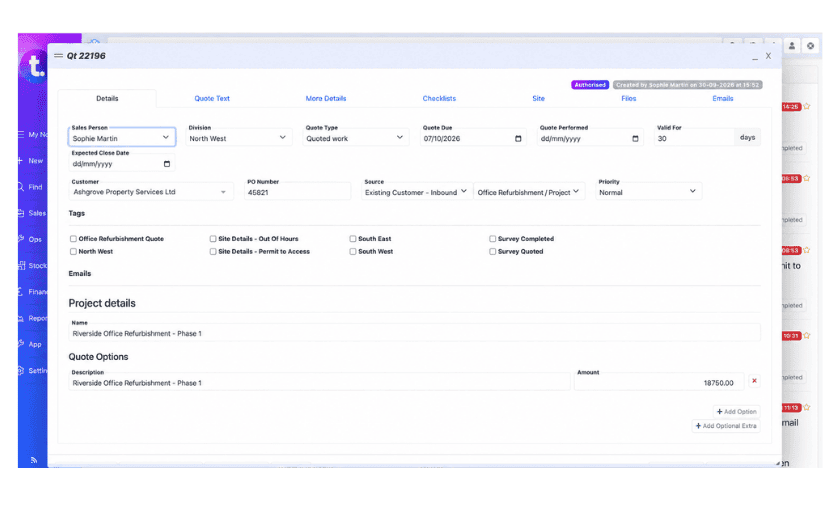The width and height of the screenshot is (840, 520).
Task: Open the Finance section in the sidebar
Action: (32, 292)
